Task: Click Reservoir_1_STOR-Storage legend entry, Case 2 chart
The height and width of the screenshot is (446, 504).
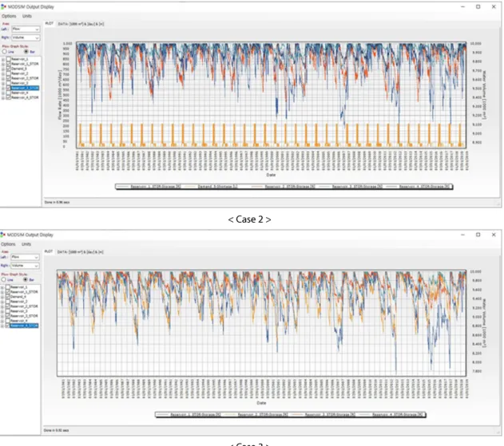Action: [149, 187]
